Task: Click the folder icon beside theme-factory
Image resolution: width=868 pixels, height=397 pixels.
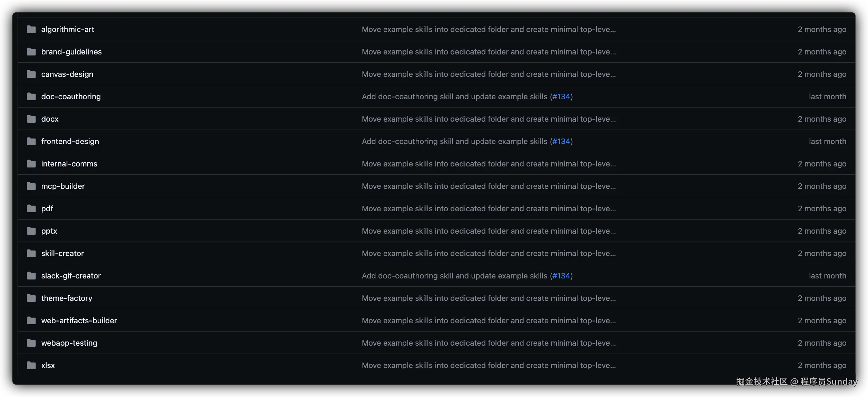Action: (x=31, y=298)
